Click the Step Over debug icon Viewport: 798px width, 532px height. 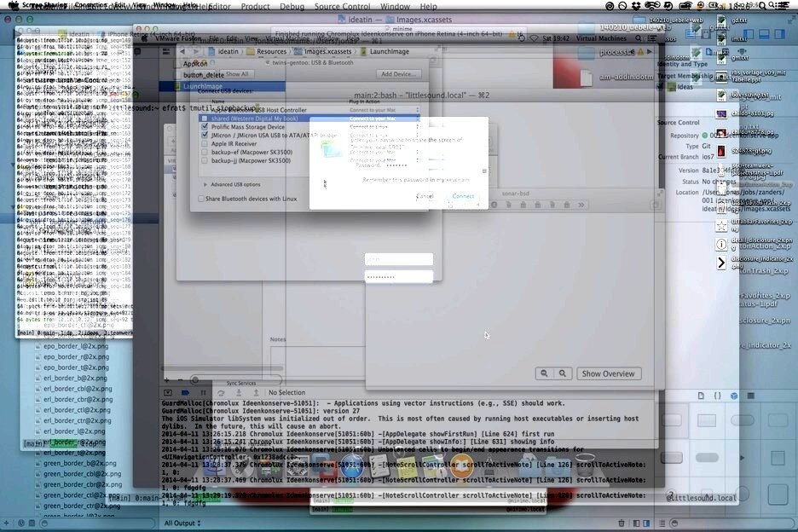click(x=221, y=392)
